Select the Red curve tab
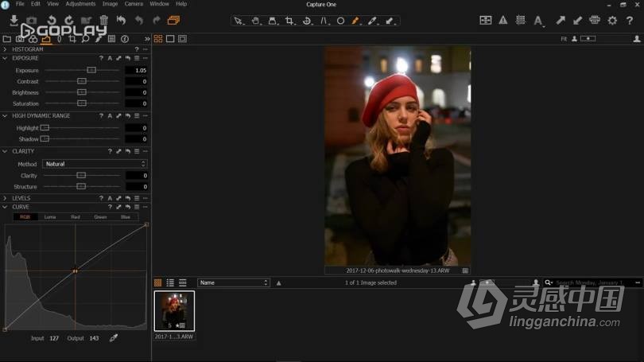Screen dimensions: 644x362 pyautogui.click(x=76, y=217)
